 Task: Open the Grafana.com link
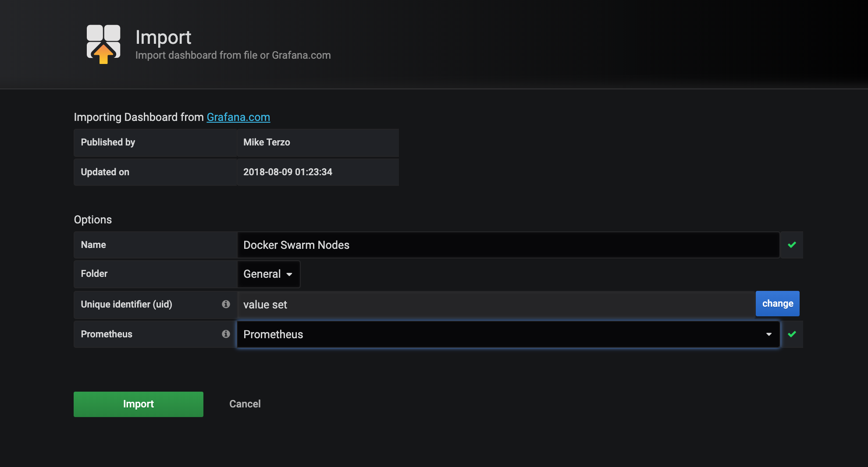coord(238,117)
